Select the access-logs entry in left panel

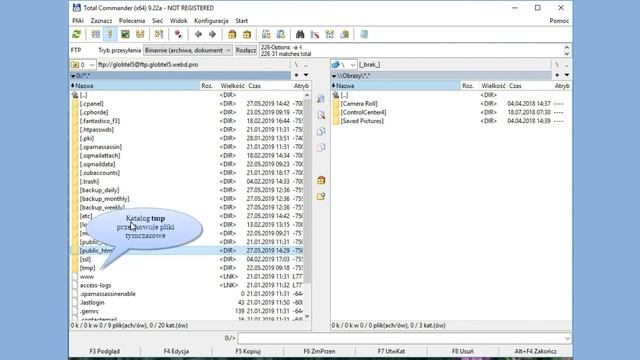click(95, 285)
